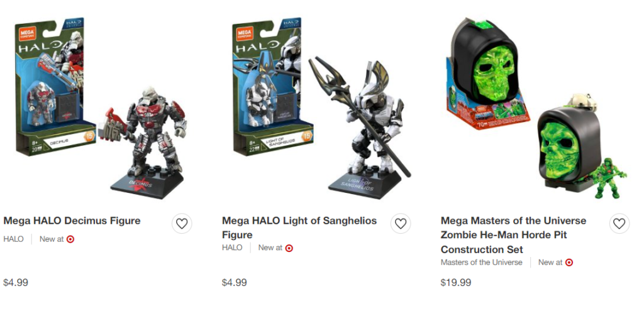Click the Horde Pit boxed packaging image

(487, 73)
